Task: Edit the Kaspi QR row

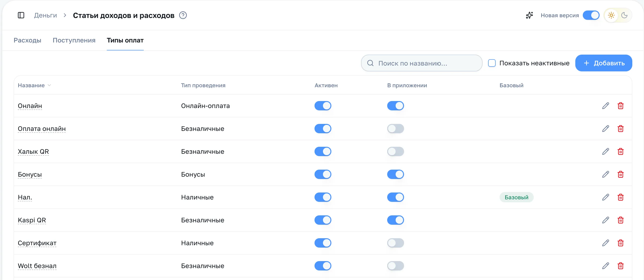Action: [x=605, y=220]
